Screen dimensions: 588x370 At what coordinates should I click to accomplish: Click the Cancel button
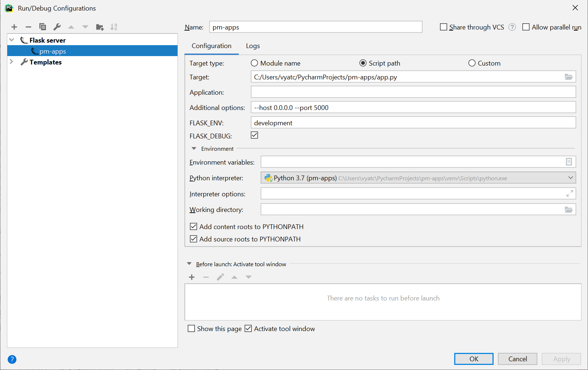(x=517, y=359)
